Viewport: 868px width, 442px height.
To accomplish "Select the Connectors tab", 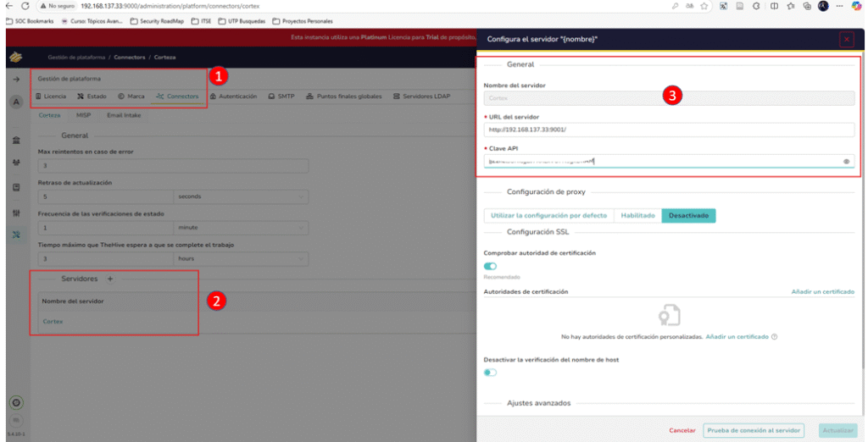I will pyautogui.click(x=177, y=97).
